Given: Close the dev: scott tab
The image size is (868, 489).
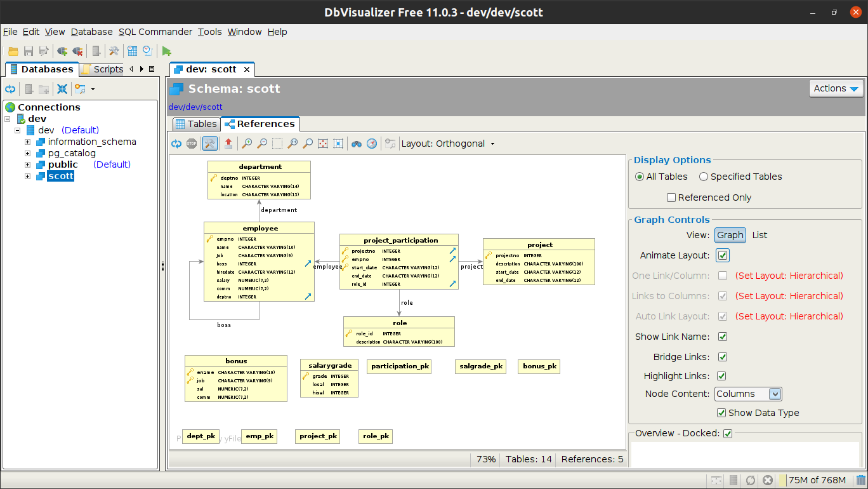Looking at the screenshot, I should 247,69.
